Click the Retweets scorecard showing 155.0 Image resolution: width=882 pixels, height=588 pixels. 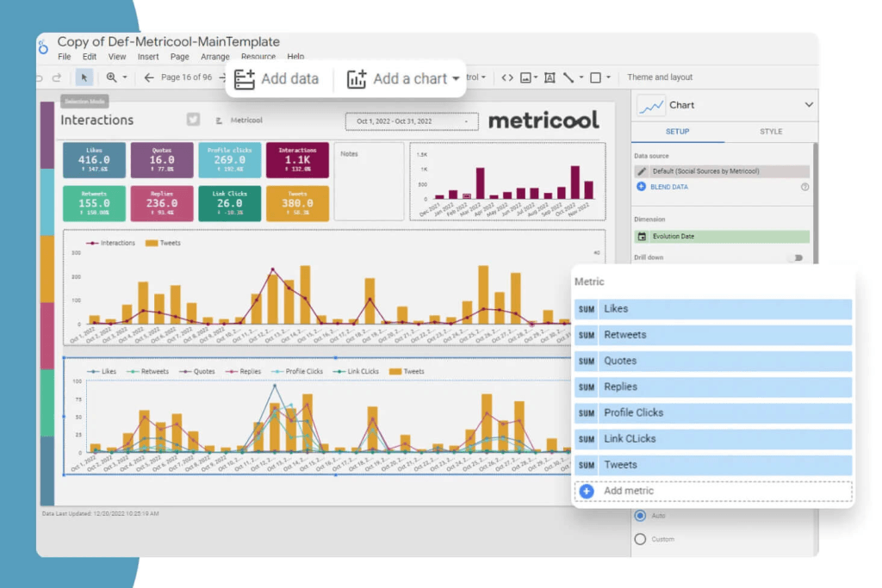click(94, 203)
